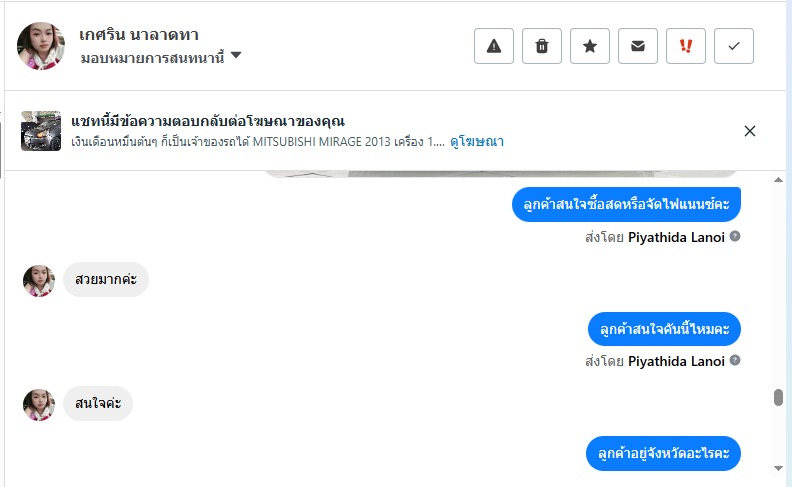Click info icon beside first Piyathida Lanoi
Image resolution: width=792 pixels, height=487 pixels.
click(735, 237)
